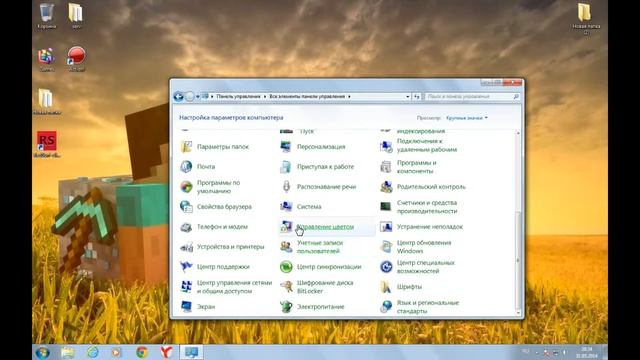Click the scrollbar down arrow

click(x=518, y=313)
